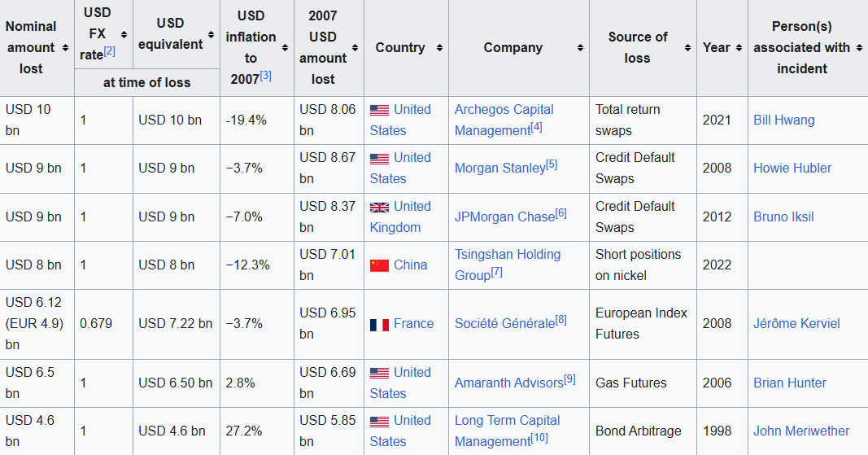Sort by 2007 USD amount lost
The width and height of the screenshot is (868, 455).
(x=354, y=48)
